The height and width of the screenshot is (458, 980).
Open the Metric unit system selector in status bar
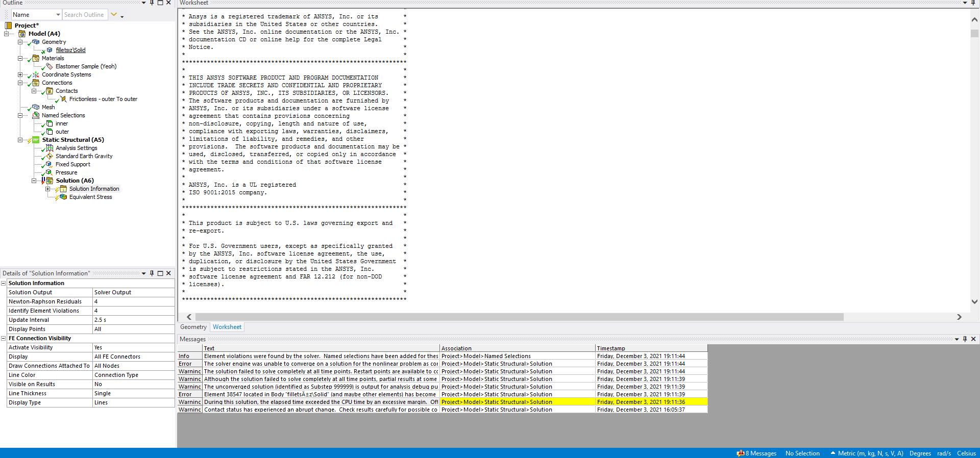click(867, 453)
